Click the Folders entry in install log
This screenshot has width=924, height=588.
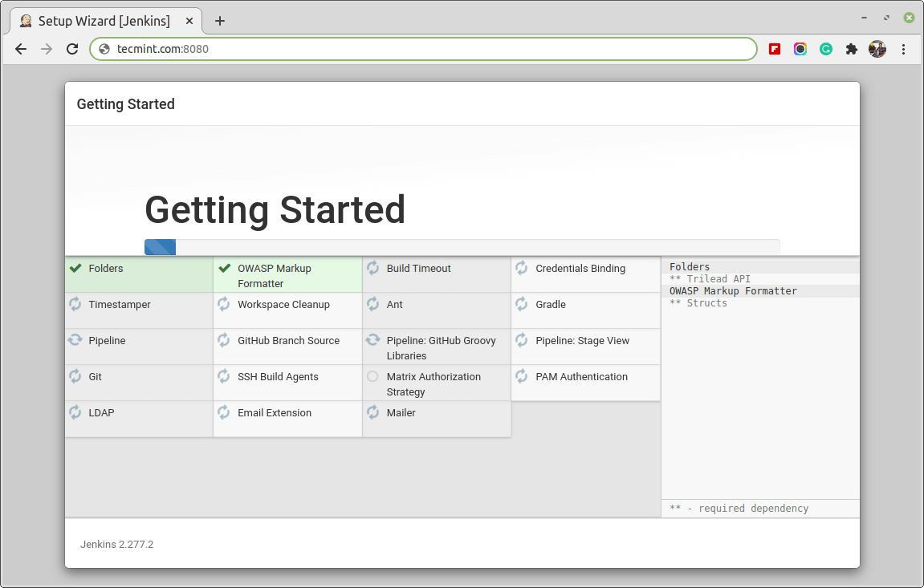pos(690,266)
